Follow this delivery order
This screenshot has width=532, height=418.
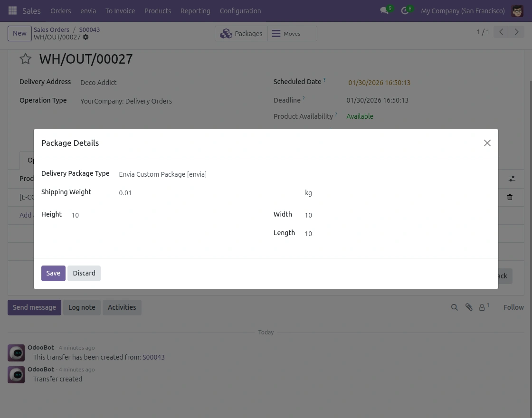pyautogui.click(x=513, y=307)
